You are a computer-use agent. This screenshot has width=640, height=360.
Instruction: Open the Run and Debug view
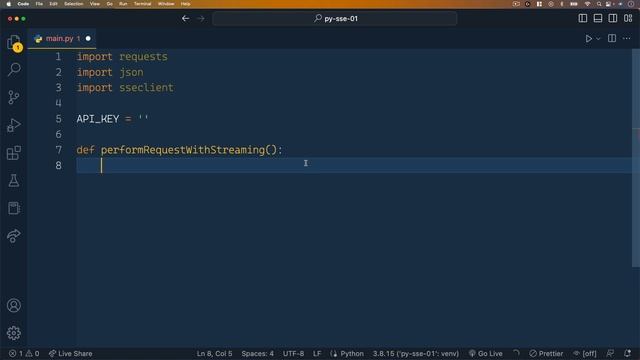point(14,125)
